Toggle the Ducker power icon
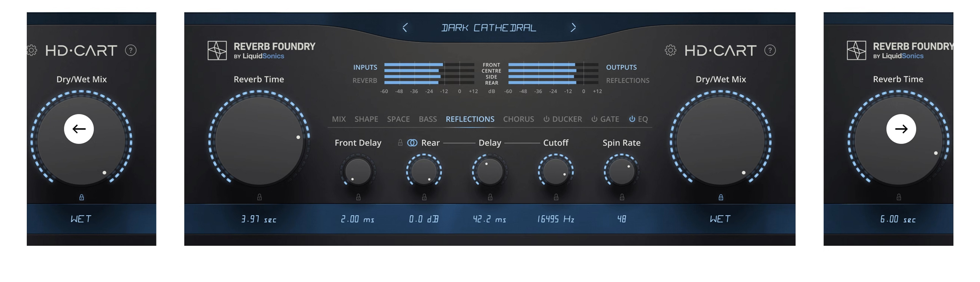 (546, 119)
